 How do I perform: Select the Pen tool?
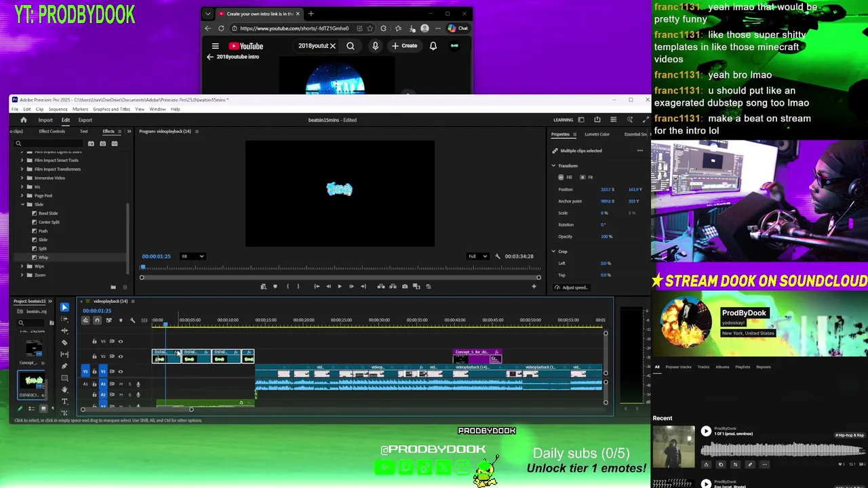[x=64, y=366]
